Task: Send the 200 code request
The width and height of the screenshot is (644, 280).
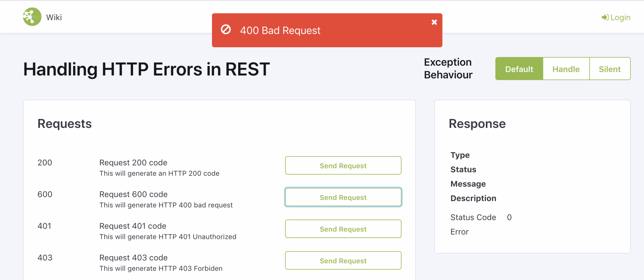Action: click(343, 166)
